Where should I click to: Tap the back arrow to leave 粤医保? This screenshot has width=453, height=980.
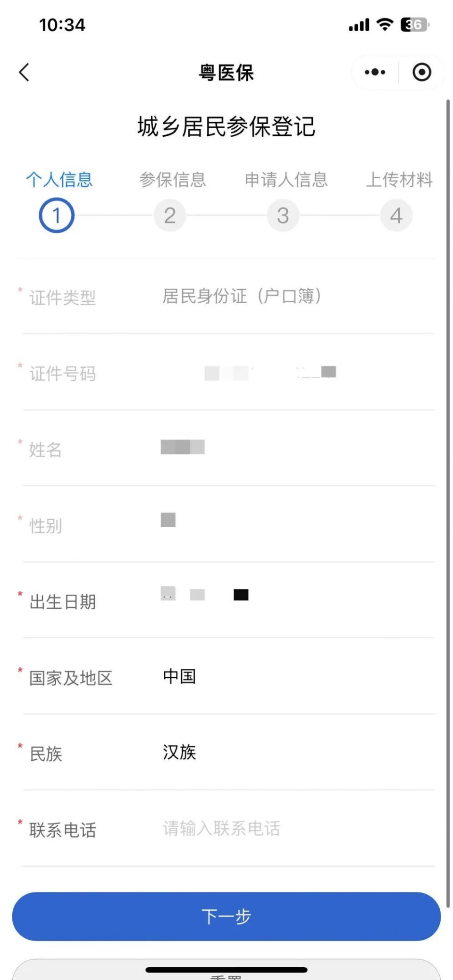tap(25, 72)
